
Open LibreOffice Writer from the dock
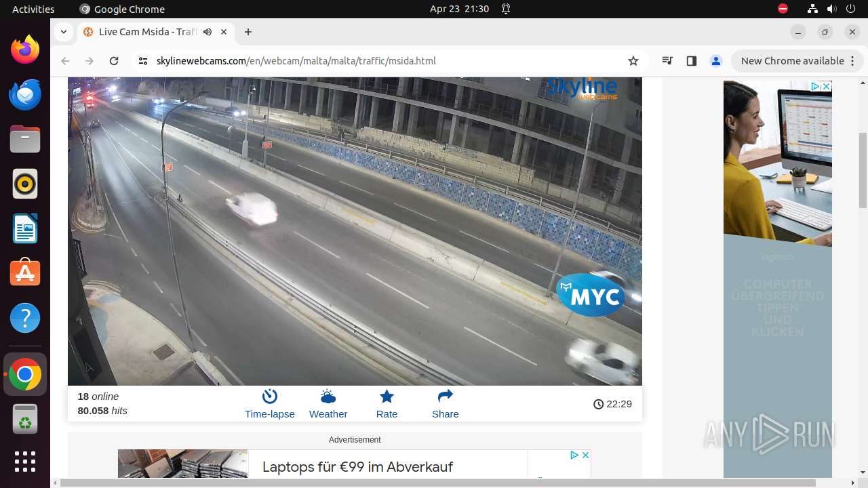25,228
